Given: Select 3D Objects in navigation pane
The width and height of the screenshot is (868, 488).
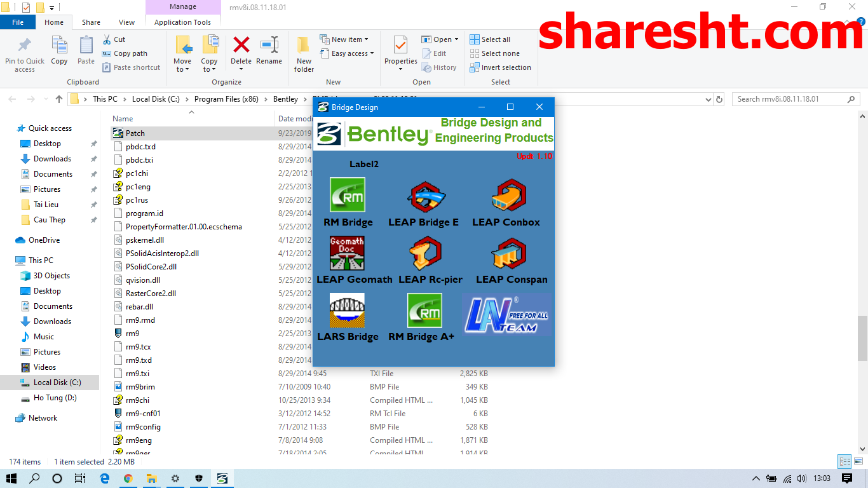Looking at the screenshot, I should 51,276.
